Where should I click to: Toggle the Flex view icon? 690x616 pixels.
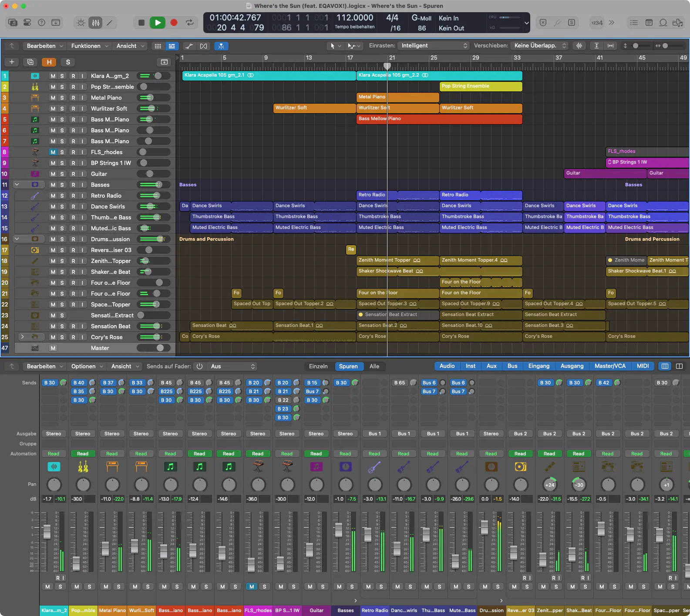tap(203, 46)
